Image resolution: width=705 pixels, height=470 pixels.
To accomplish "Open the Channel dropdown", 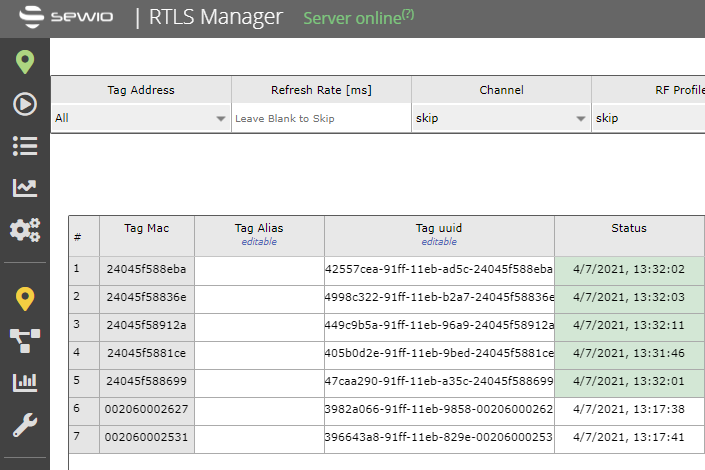I will [x=500, y=118].
